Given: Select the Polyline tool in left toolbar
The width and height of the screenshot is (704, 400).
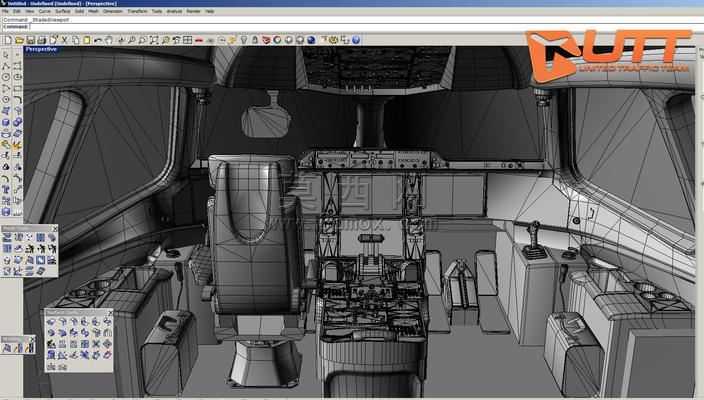Looking at the screenshot, I should coord(6,66).
